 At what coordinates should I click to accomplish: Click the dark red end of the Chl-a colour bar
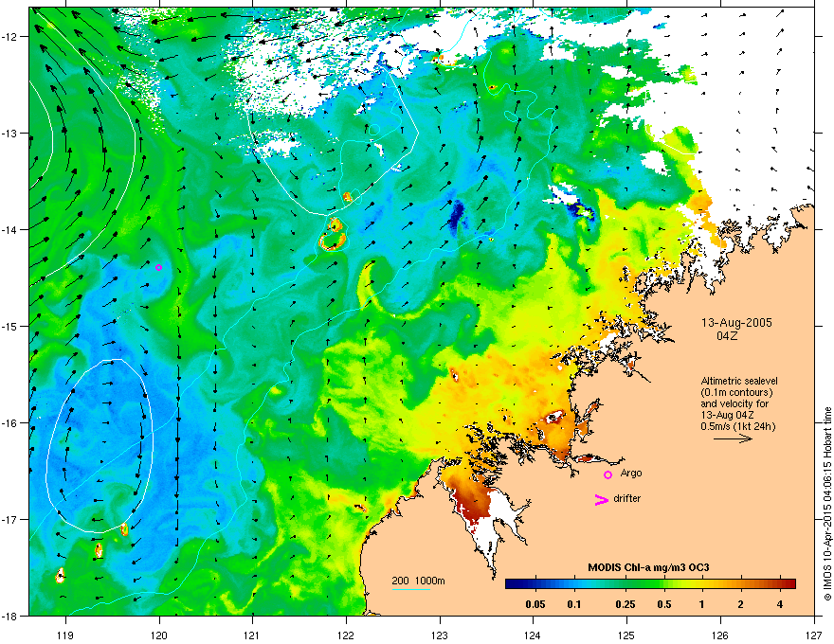(789, 584)
